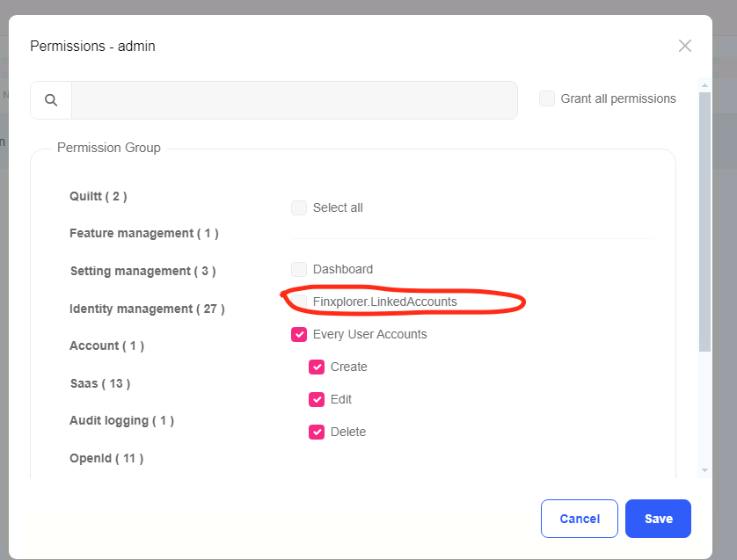
Task: Open the Quiltt permission group
Action: pyautogui.click(x=99, y=196)
